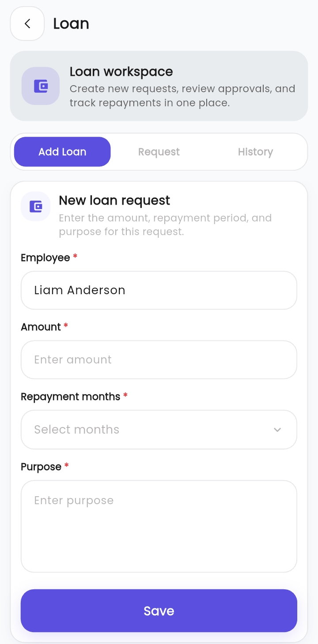The image size is (318, 644).
Task: Click the Repayment months label
Action: (71, 397)
